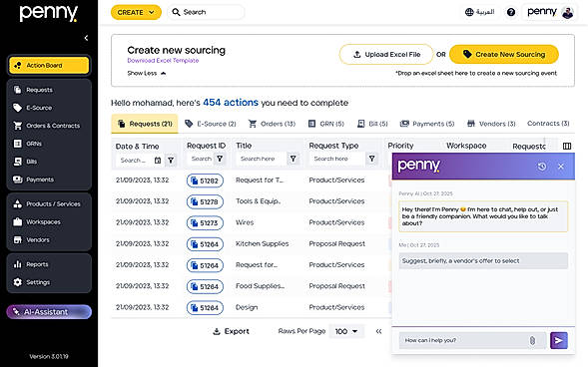Launch the AI-Assistant button
The height and width of the screenshot is (367, 588).
(49, 312)
